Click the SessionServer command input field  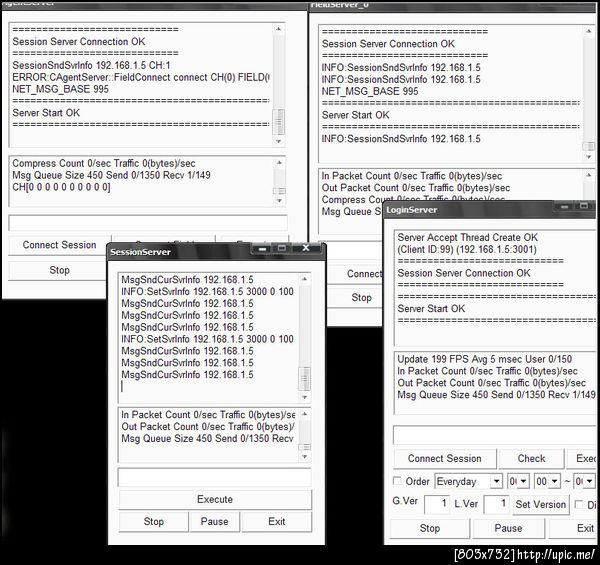[x=215, y=477]
